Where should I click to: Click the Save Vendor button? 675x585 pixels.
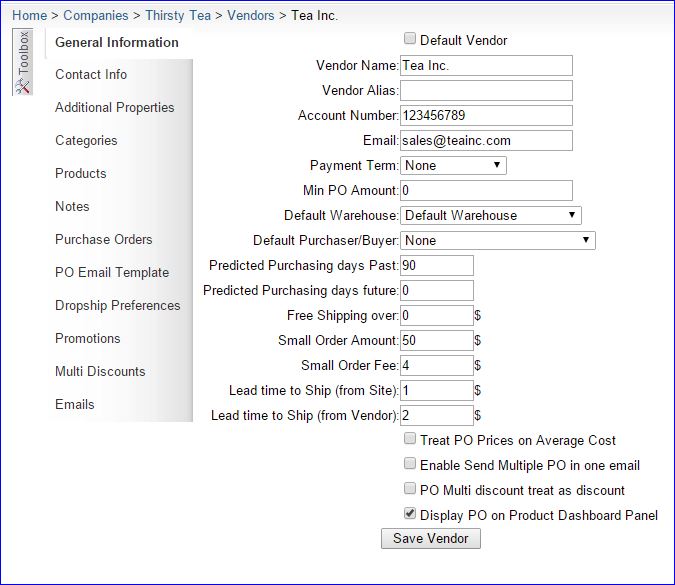pyautogui.click(x=431, y=539)
